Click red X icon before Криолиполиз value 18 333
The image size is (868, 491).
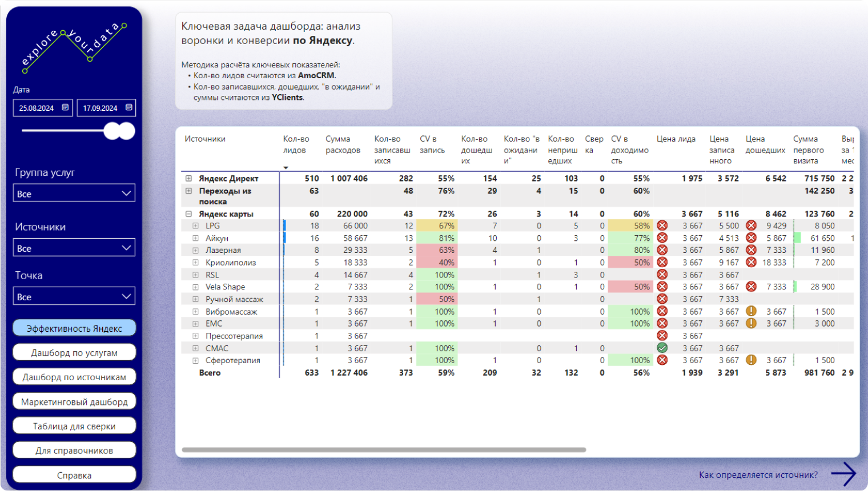point(752,262)
